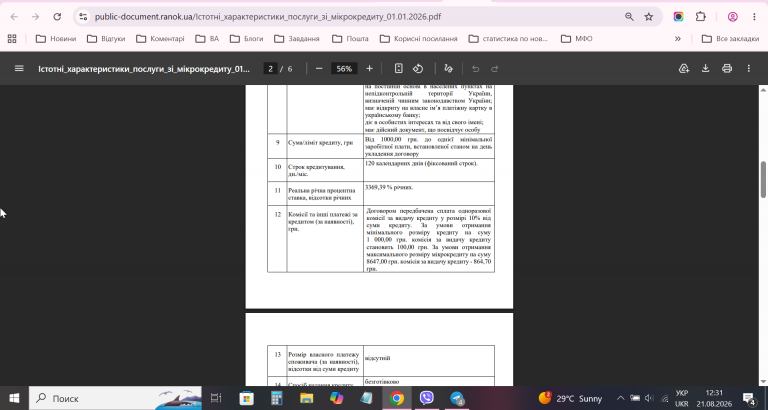The height and width of the screenshot is (410, 768).
Task: Click the scrollbar up arrow
Action: click(x=763, y=90)
